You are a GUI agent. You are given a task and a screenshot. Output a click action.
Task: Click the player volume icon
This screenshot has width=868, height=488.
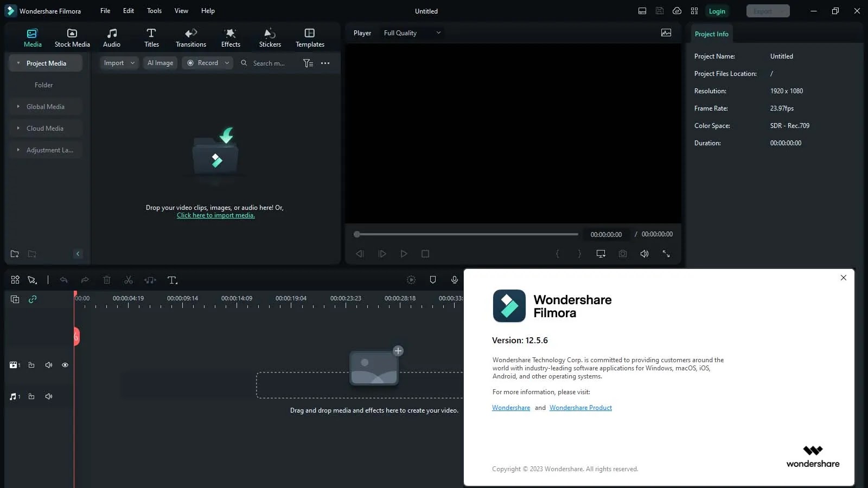(x=644, y=254)
